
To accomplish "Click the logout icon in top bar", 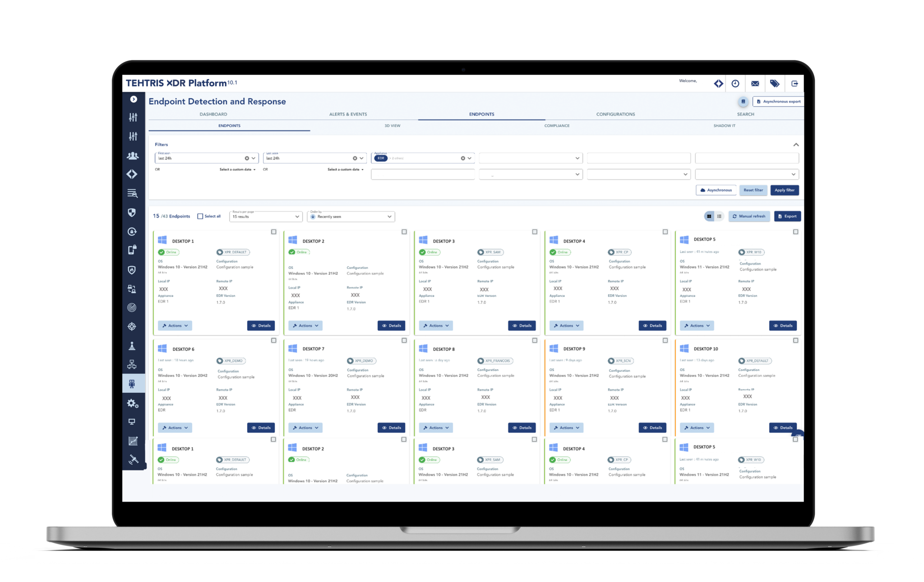I will [795, 84].
